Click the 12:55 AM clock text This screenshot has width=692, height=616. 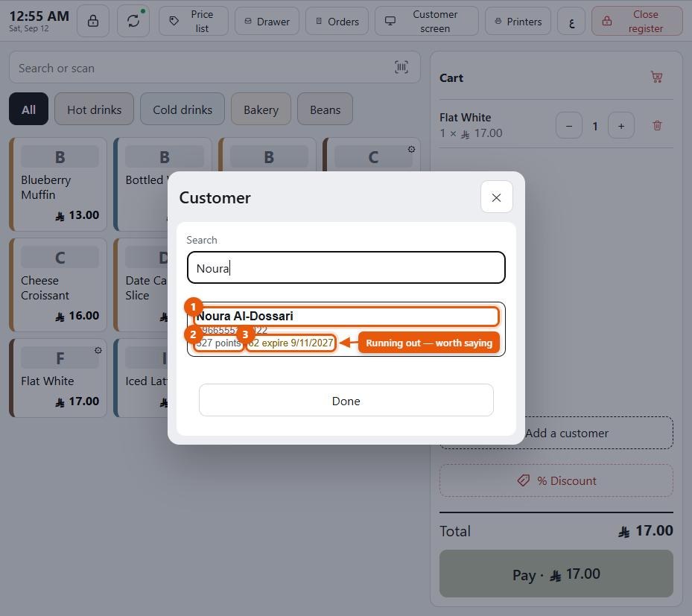(39, 16)
